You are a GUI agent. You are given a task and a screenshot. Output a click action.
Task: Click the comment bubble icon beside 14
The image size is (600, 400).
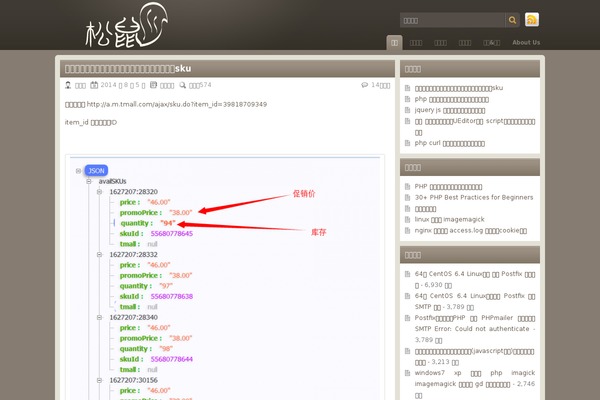[364, 85]
